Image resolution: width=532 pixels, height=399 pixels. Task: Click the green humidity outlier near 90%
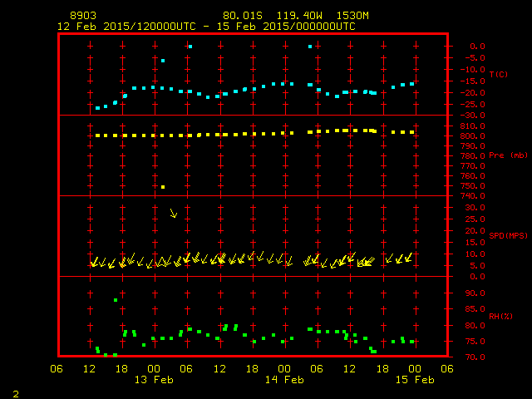point(116,300)
